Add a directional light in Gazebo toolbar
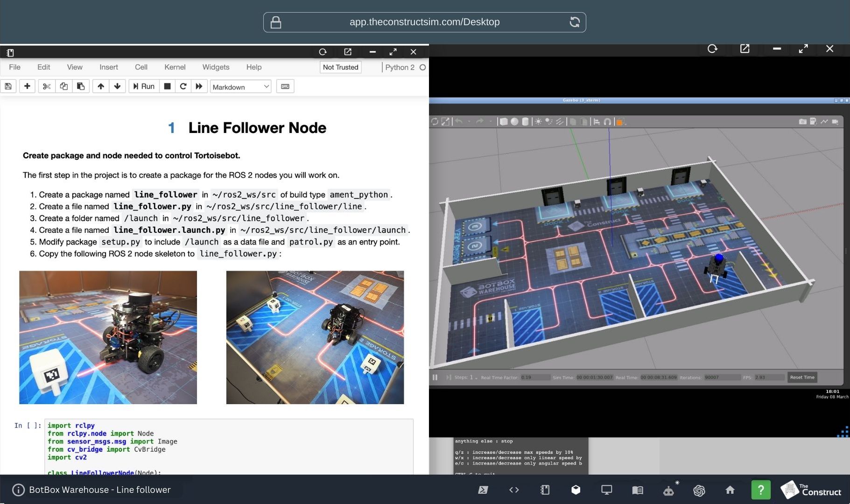The image size is (850, 504). pyautogui.click(x=559, y=122)
